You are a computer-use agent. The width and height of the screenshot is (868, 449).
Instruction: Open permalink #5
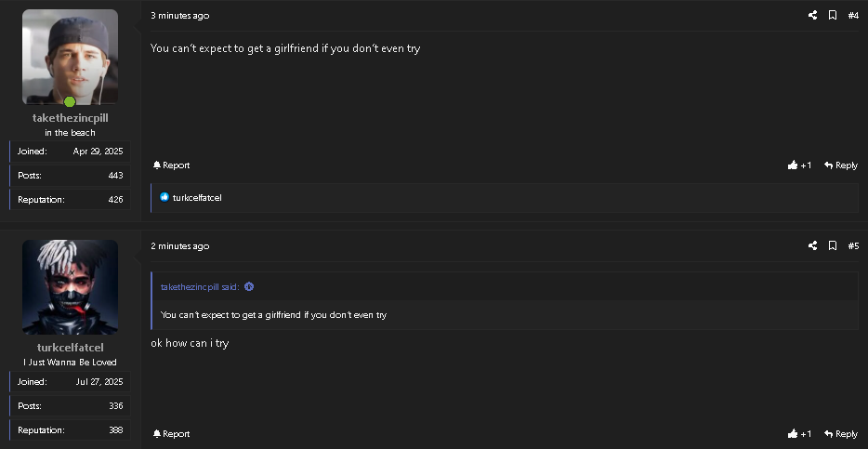pyautogui.click(x=853, y=245)
